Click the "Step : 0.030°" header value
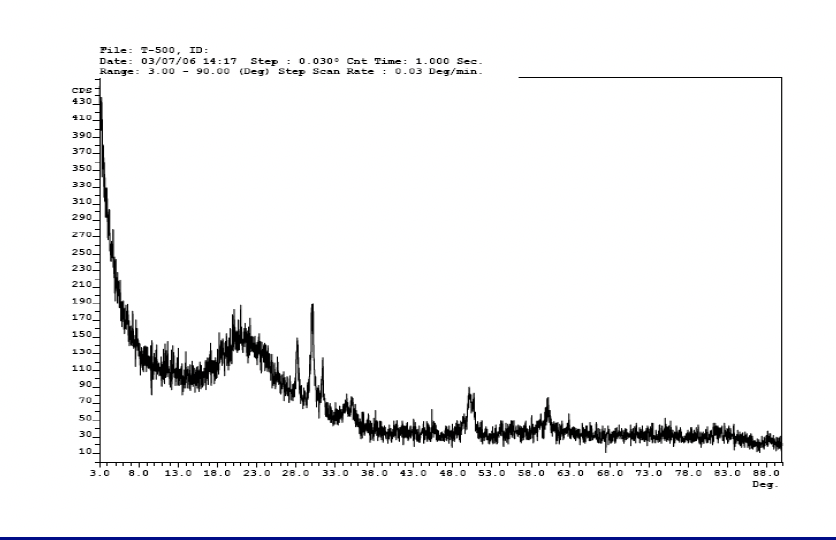The height and width of the screenshot is (540, 836). 295,61
